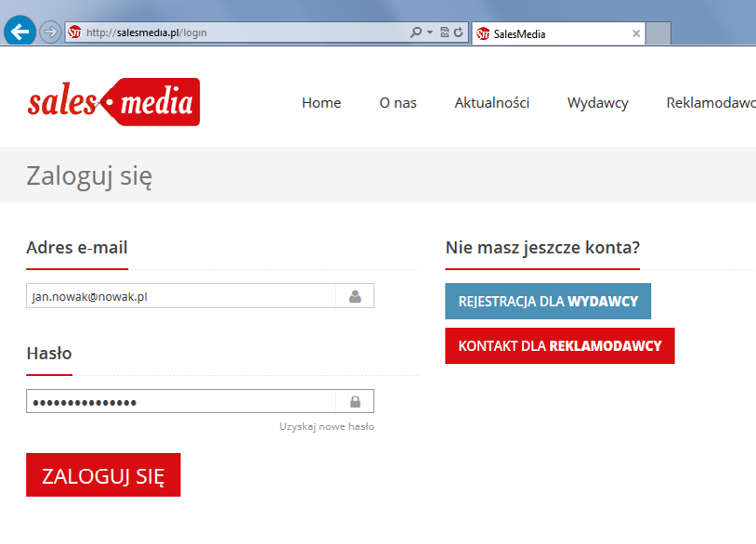Click the browser forward arrow button
The width and height of the screenshot is (756, 544).
click(49, 32)
